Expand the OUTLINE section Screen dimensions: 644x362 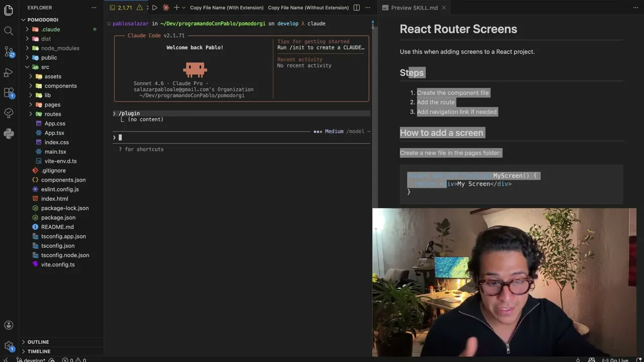coord(61,342)
